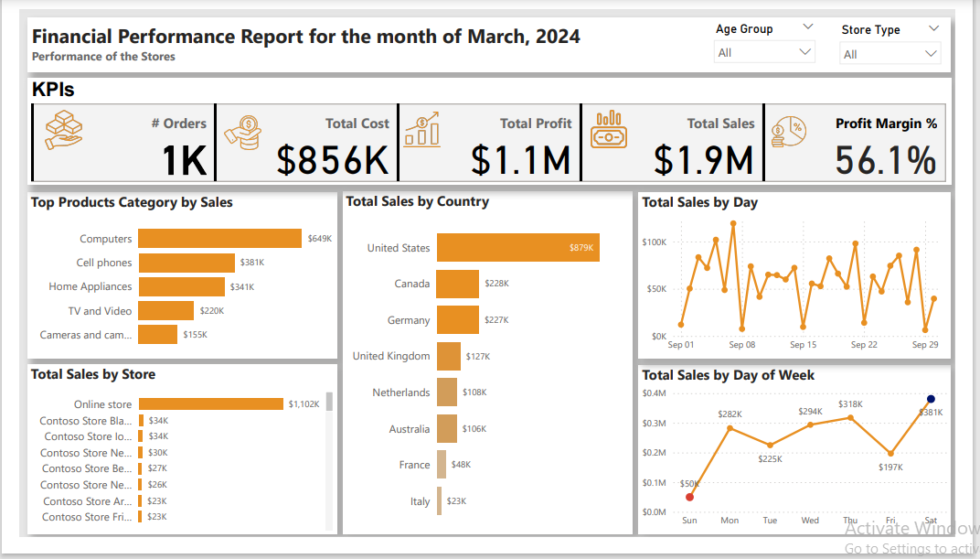Expand the Store Type slicer header chevron
Image resolution: width=980 pixels, height=559 pixels.
[932, 29]
